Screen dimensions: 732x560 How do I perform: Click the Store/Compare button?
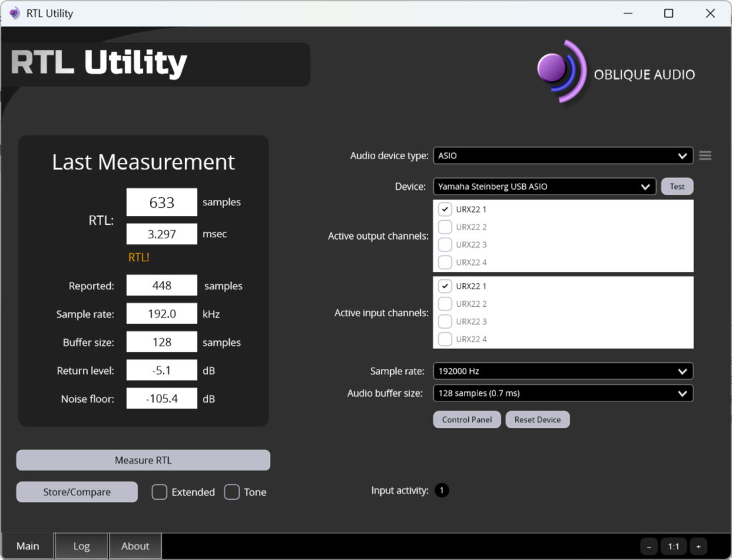pyautogui.click(x=77, y=492)
